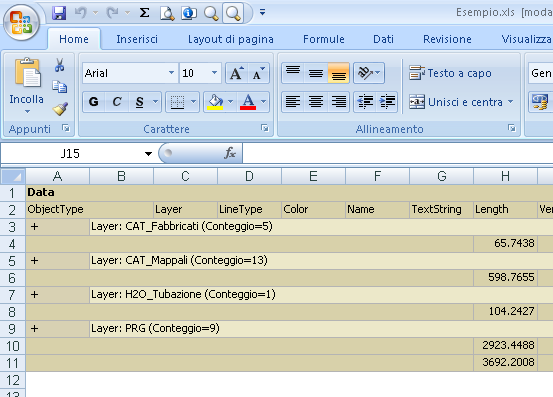
Task: Click the Cut scissors icon
Action: click(59, 66)
